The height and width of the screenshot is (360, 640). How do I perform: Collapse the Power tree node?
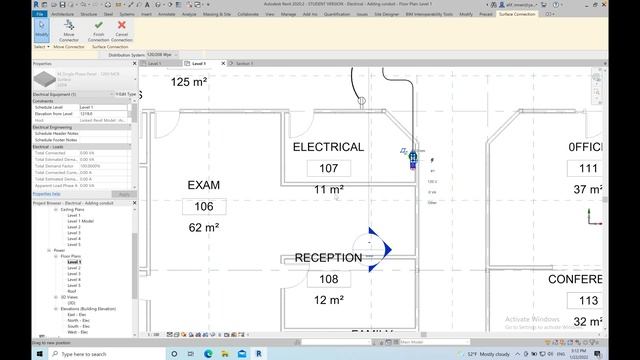pyautogui.click(x=49, y=250)
